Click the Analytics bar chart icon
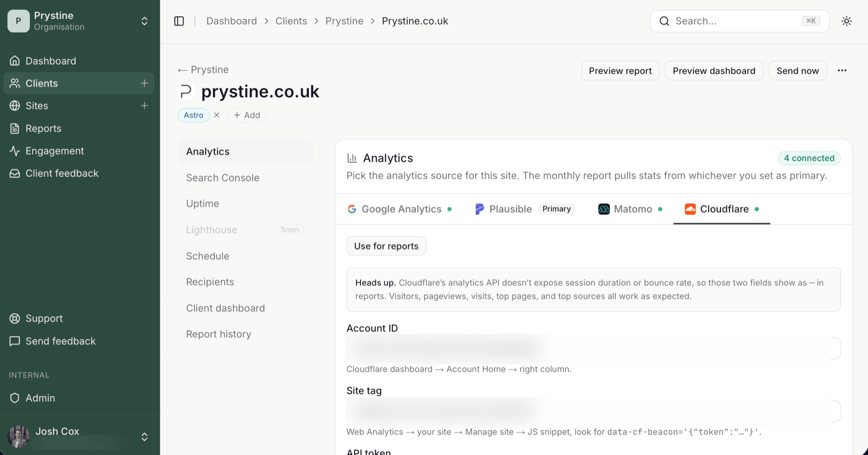The width and height of the screenshot is (868, 455). coord(352,158)
